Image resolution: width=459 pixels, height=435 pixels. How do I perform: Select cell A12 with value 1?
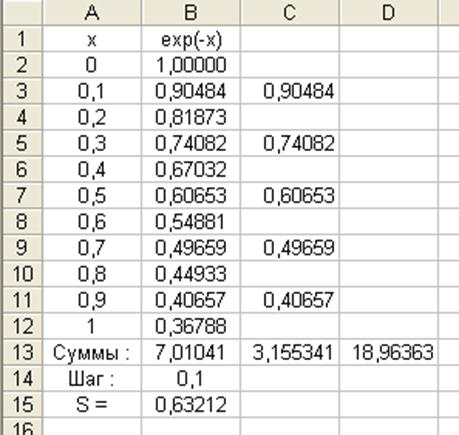(92, 326)
